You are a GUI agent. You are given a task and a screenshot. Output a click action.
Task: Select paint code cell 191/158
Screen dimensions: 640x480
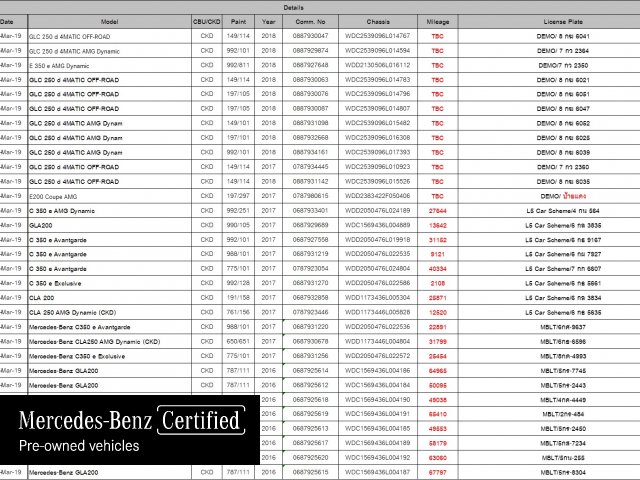(x=238, y=298)
